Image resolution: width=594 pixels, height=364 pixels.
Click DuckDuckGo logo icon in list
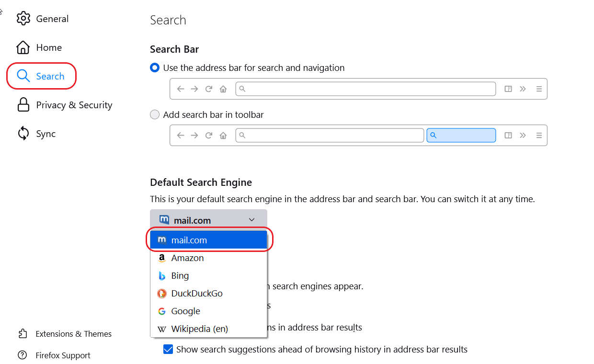162,294
